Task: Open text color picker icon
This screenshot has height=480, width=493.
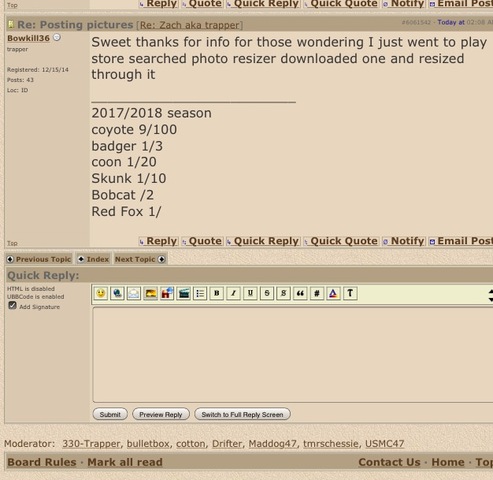Action: click(x=333, y=293)
